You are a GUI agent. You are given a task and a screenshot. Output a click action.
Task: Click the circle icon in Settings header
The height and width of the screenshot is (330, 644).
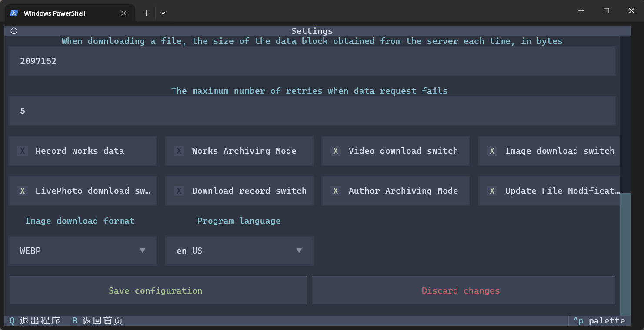coord(14,31)
